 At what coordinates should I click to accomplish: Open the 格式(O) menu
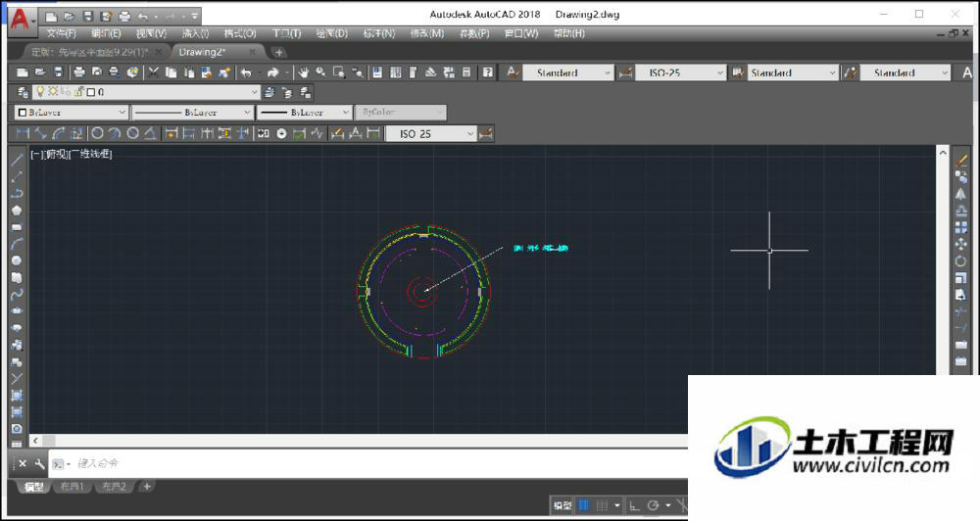[x=241, y=33]
